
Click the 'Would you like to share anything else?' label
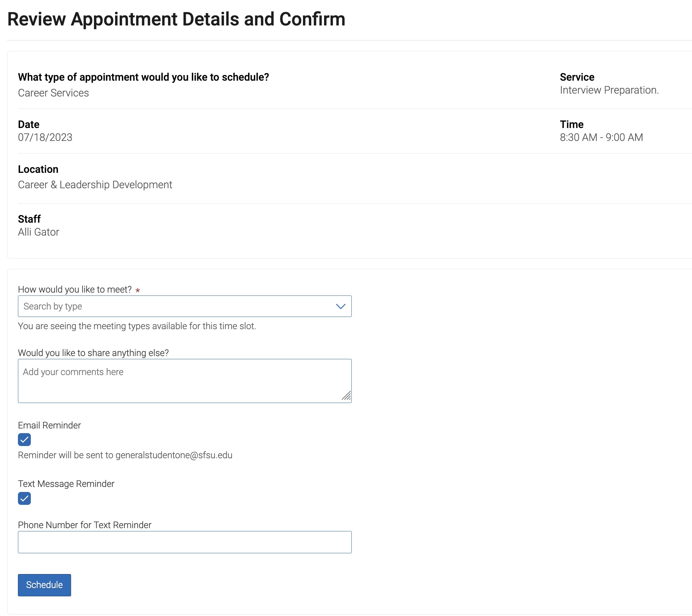pyautogui.click(x=93, y=353)
